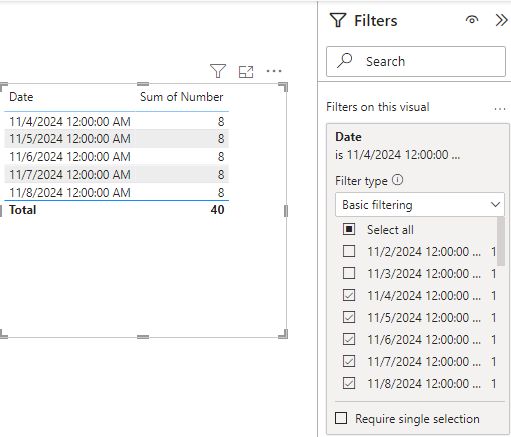Select the 11/4/2024 12:00:00 AM table row
511x437 pixels.
[x=117, y=121]
